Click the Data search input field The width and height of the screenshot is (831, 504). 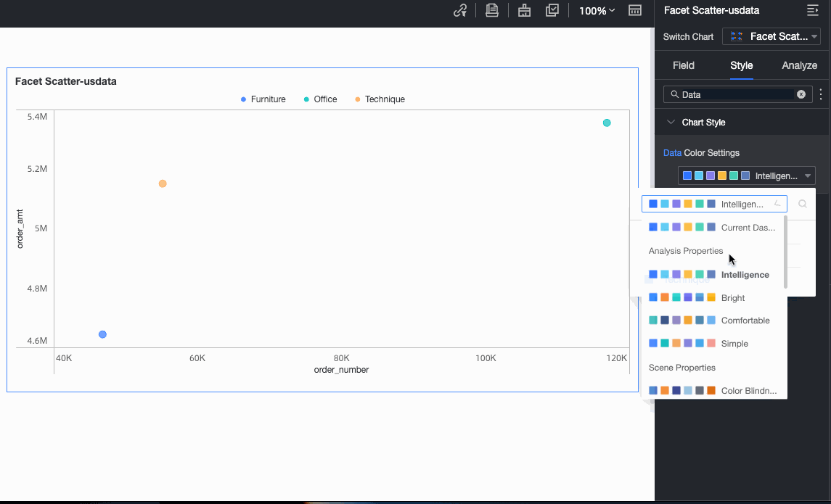(737, 94)
